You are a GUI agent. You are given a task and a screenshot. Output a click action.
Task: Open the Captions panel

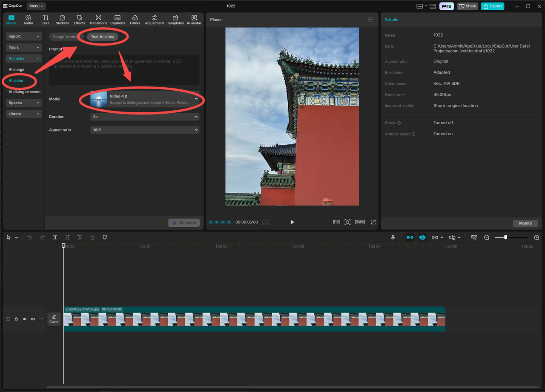point(118,19)
